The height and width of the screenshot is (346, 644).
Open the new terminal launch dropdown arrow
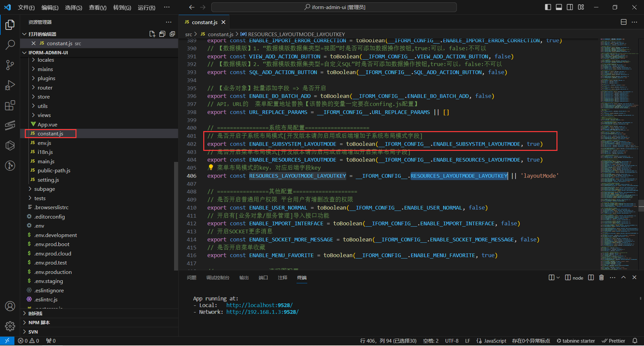pos(558,278)
